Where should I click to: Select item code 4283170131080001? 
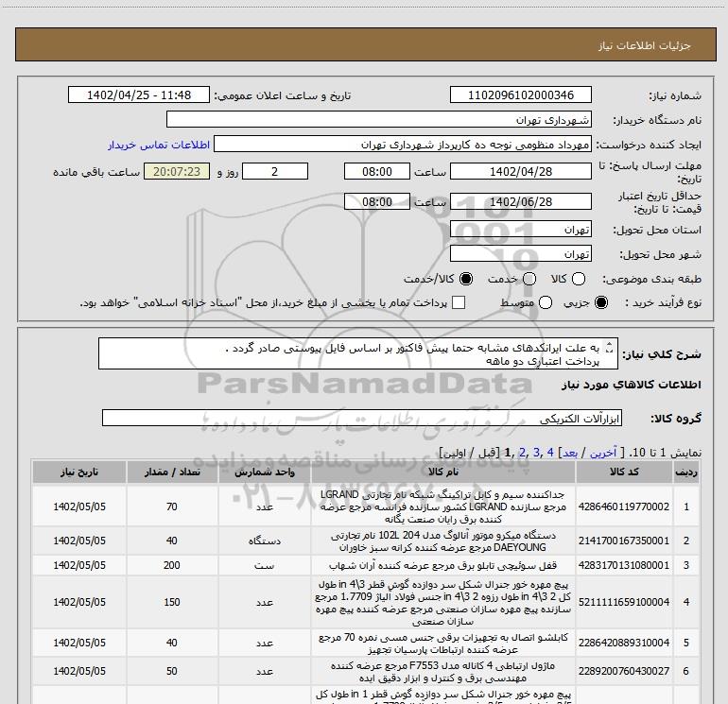coord(624,565)
